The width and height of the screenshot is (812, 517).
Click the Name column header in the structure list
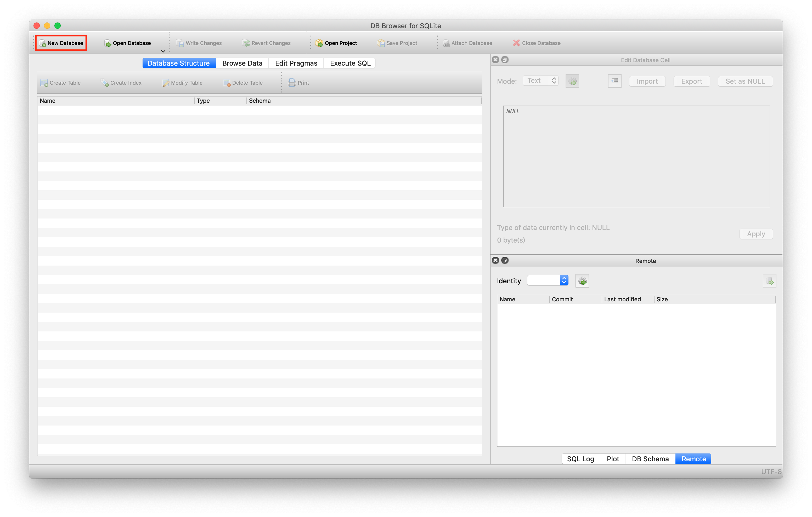(x=116, y=101)
